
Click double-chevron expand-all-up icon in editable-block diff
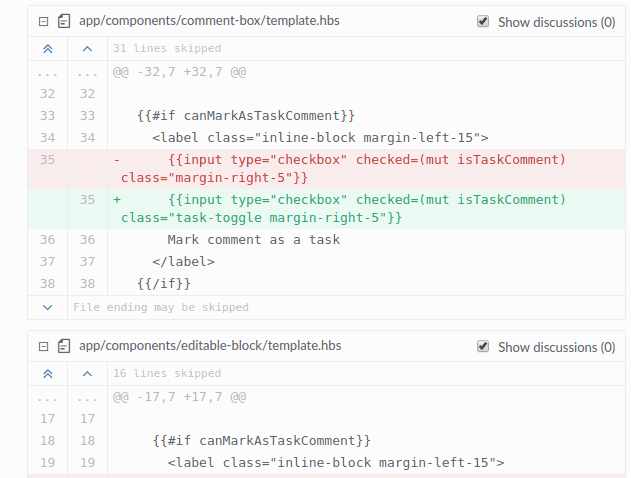(x=47, y=373)
